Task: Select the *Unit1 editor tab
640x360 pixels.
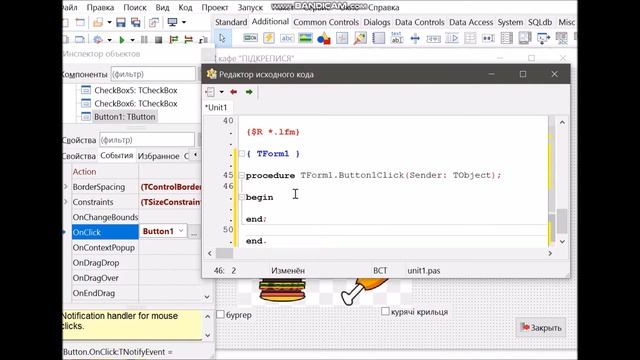Action: point(216,107)
